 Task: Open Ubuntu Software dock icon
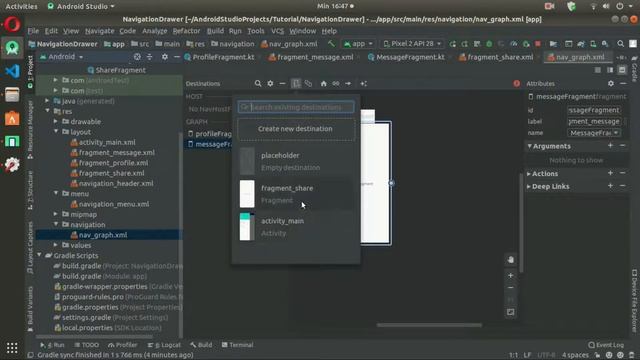pos(12,118)
